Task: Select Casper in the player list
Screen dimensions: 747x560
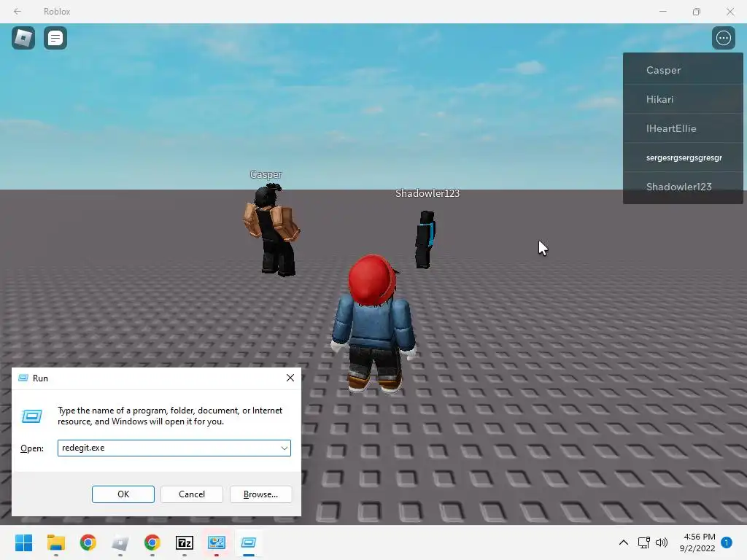Action: [x=683, y=70]
